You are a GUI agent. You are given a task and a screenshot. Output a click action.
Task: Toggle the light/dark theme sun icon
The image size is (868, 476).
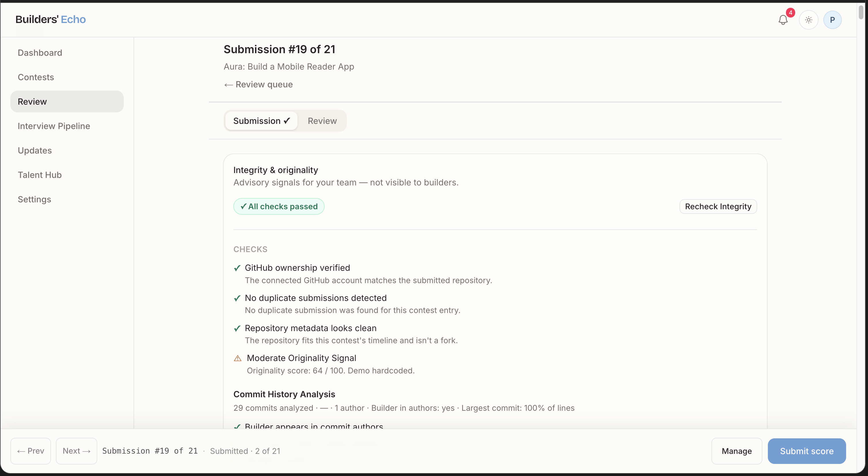(808, 20)
